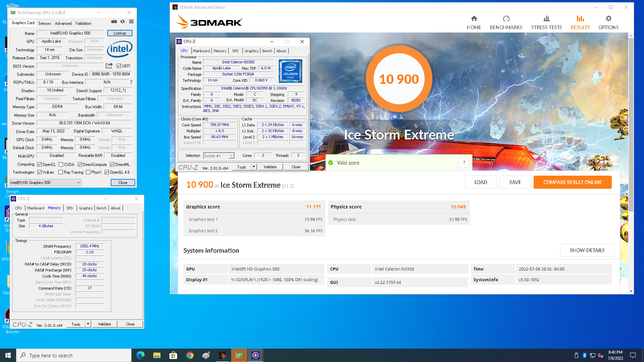Click the GPU-Z screenshot camera icon
Screen dimensions: 644x362
[114, 21]
